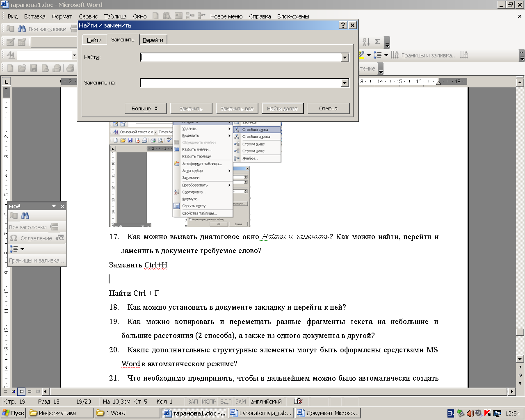Toggle ЗАП macro recording indicator in status bar

(193, 402)
